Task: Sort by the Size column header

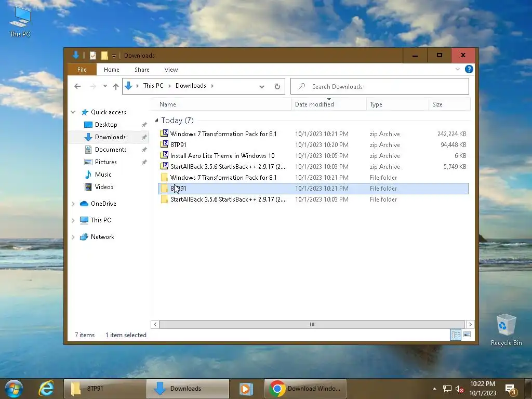Action: coord(449,104)
